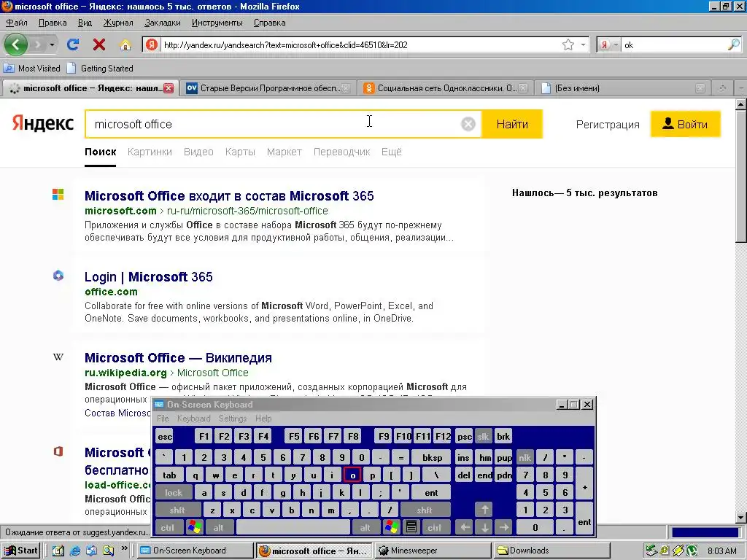The image size is (747, 560).
Task: Click the Firefox forward arrow button
Action: 38,45
